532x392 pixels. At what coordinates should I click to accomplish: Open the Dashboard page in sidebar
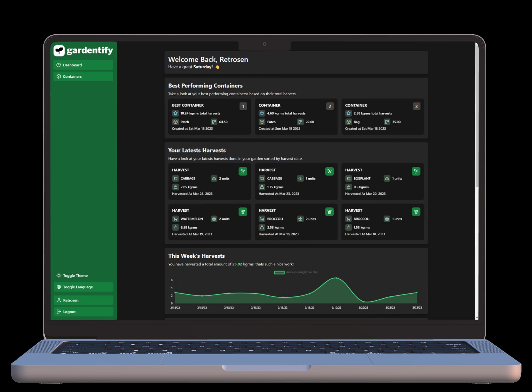[x=83, y=65]
